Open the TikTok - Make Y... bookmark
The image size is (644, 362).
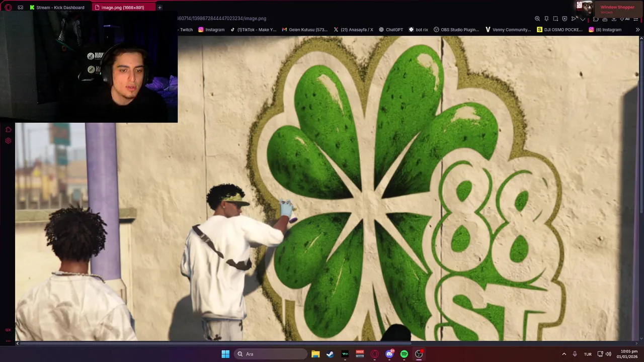click(254, 30)
